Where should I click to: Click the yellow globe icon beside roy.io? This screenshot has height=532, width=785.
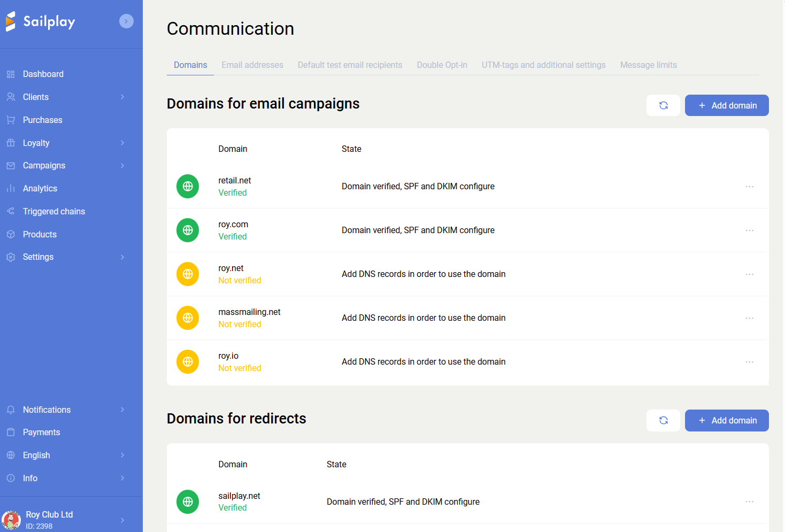tap(188, 362)
